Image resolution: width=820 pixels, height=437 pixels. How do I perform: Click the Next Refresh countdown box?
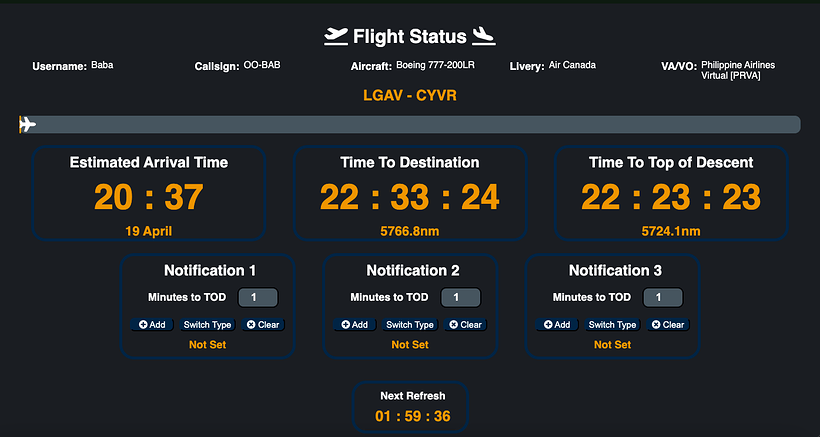tap(413, 407)
